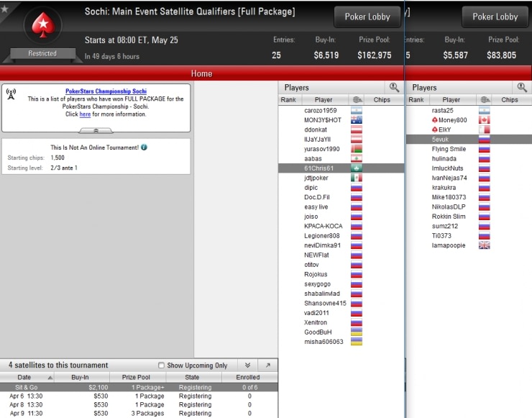This screenshot has width=532, height=418.
Task: Click Mexico flag next to jdtjpoker
Action: pyautogui.click(x=357, y=178)
